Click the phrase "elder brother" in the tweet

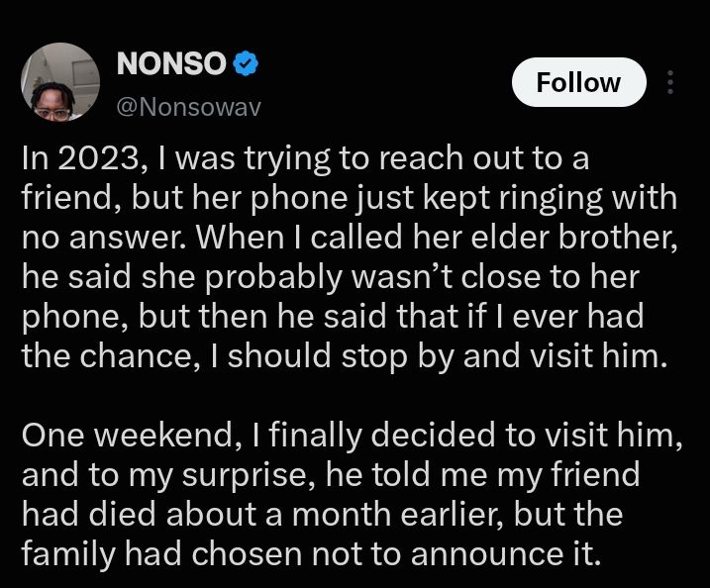point(571,238)
